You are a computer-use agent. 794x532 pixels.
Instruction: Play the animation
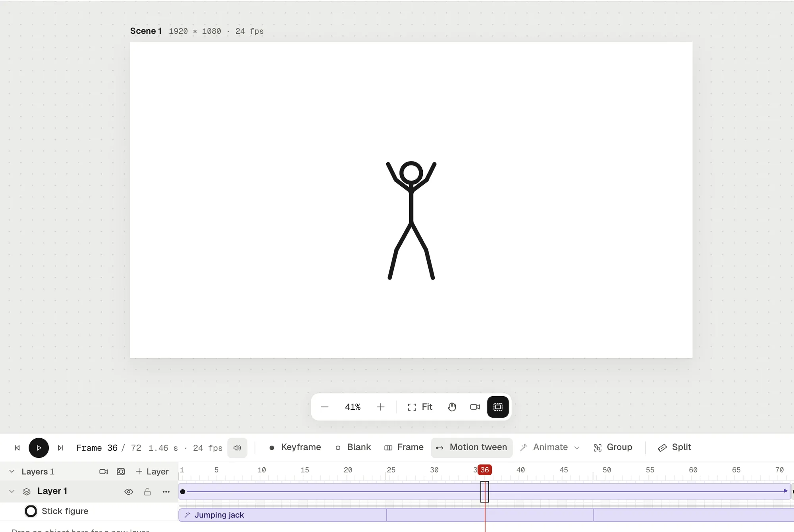pos(39,448)
